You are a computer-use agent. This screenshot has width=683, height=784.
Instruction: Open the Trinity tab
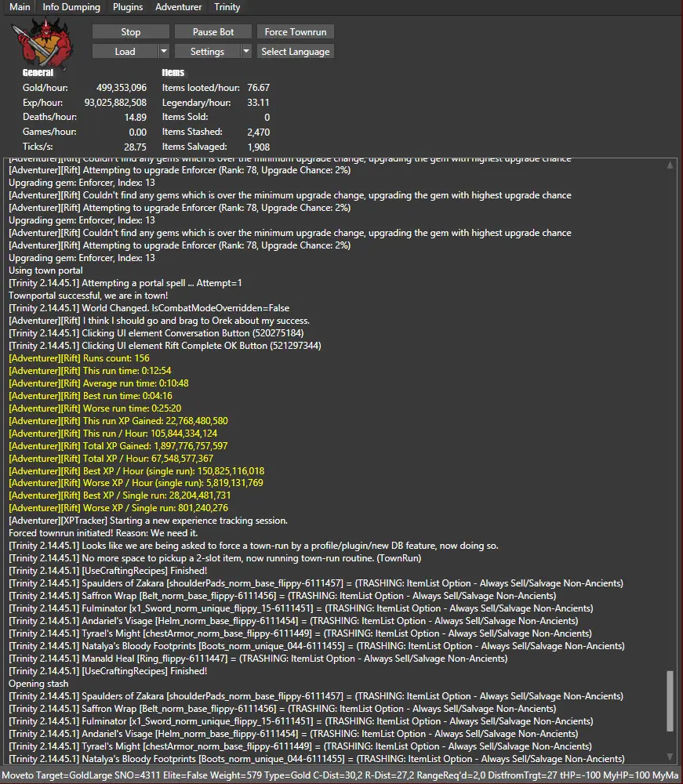[227, 7]
